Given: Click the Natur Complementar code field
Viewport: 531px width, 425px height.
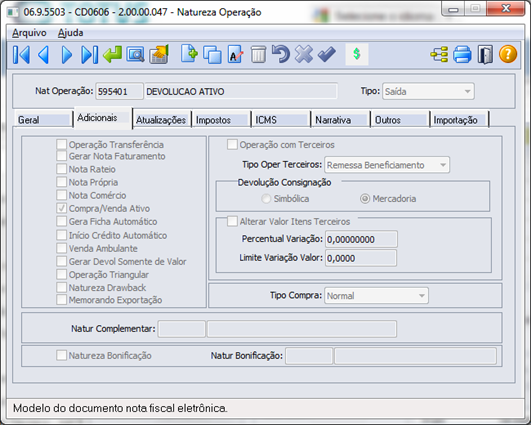Looking at the screenshot, I should (x=182, y=329).
